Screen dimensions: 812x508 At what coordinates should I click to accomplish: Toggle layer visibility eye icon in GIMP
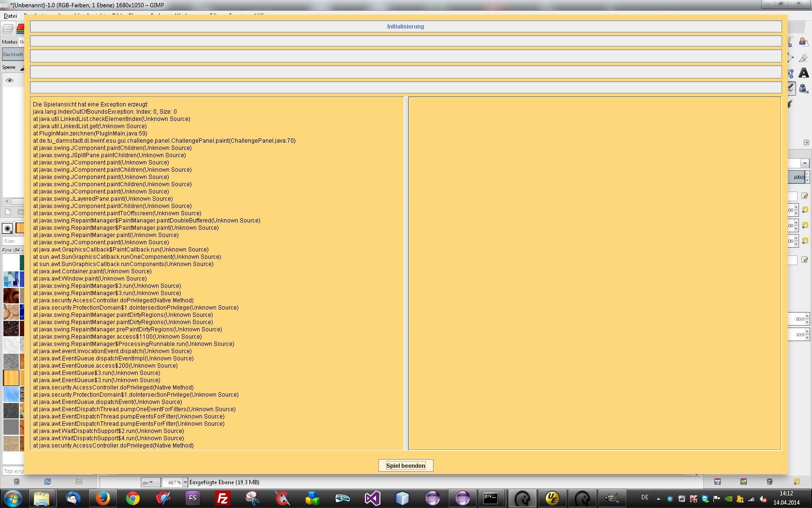click(9, 80)
